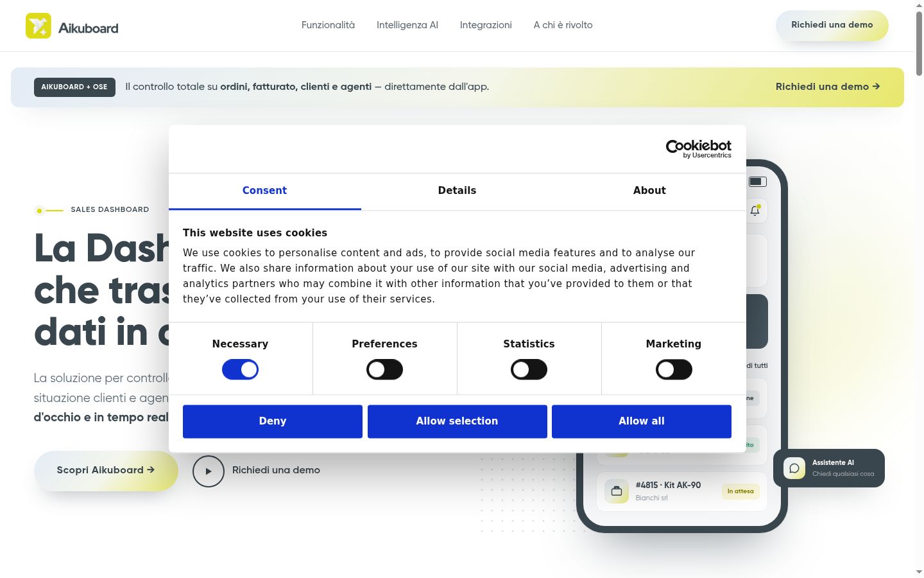Image resolution: width=924 pixels, height=578 pixels.
Task: Click Richiedi una demo text beside play icon
Action: pos(276,470)
